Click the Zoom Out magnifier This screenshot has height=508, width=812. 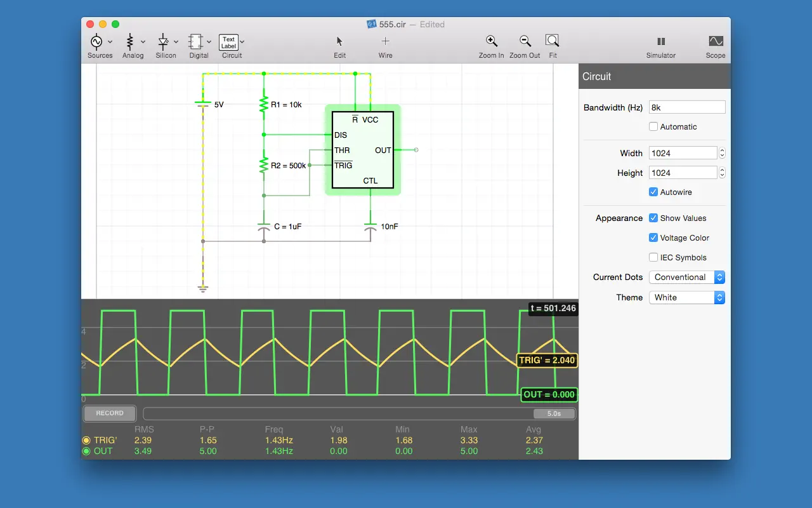point(525,42)
